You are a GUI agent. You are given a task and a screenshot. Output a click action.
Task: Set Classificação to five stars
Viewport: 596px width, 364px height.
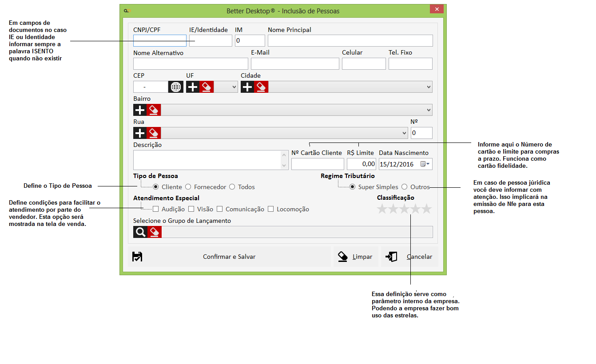pos(426,209)
